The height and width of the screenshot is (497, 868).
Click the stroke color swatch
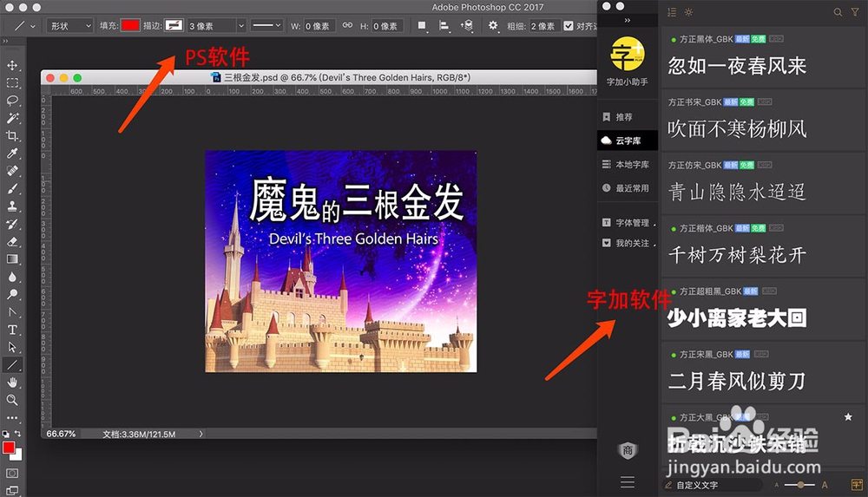[x=174, y=25]
